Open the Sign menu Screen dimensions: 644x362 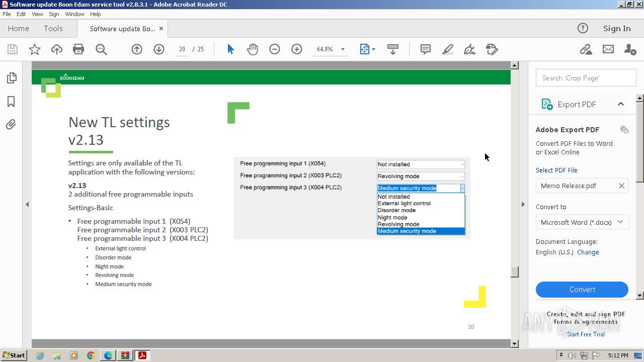54,14
